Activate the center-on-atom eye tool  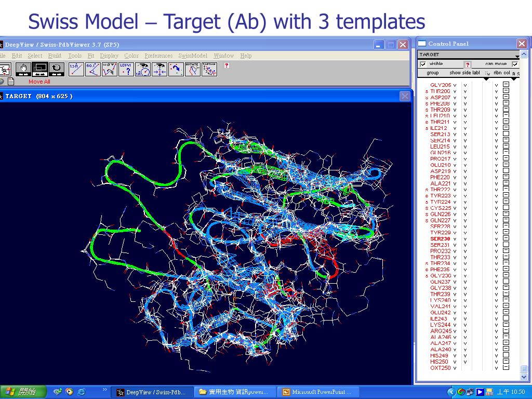(159, 70)
